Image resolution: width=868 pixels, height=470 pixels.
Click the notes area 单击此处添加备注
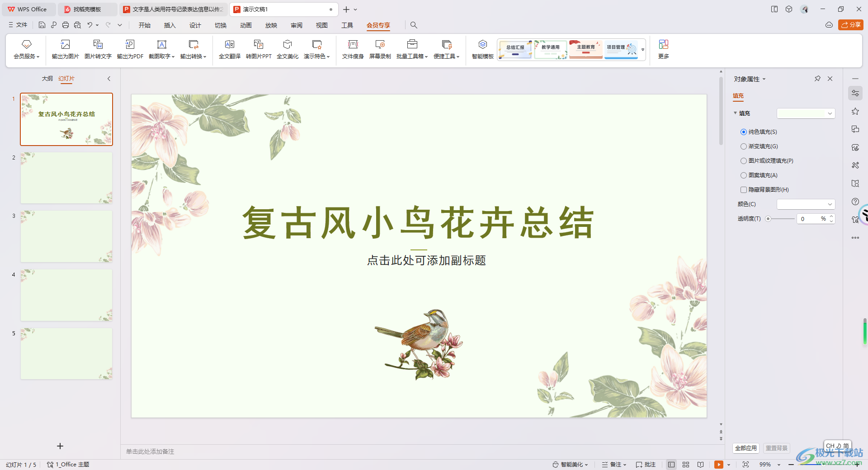[150, 451]
